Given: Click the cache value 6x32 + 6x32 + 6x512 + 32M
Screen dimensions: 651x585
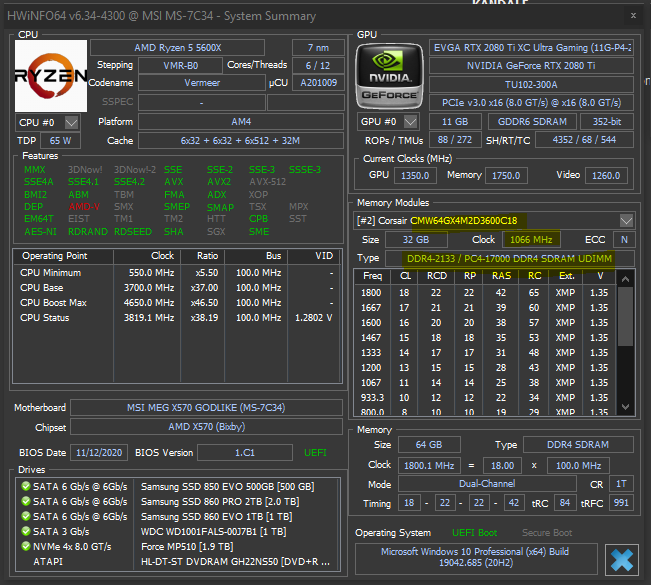Looking at the screenshot, I should coord(241,141).
